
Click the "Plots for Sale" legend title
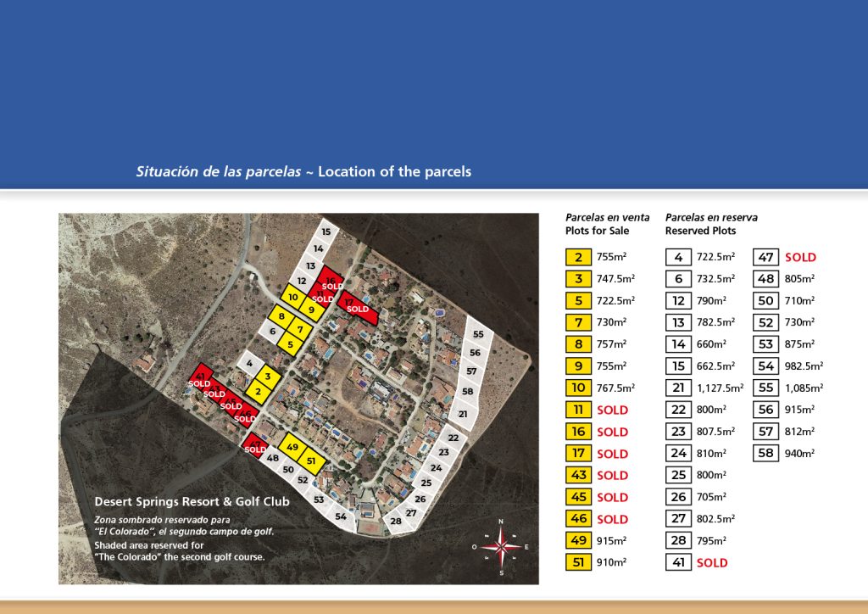point(597,231)
